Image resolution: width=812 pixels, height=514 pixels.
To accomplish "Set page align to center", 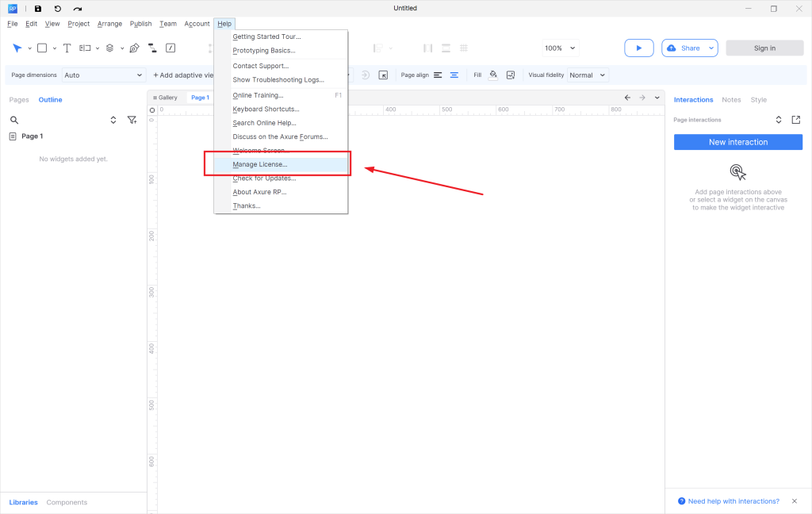I will click(454, 75).
